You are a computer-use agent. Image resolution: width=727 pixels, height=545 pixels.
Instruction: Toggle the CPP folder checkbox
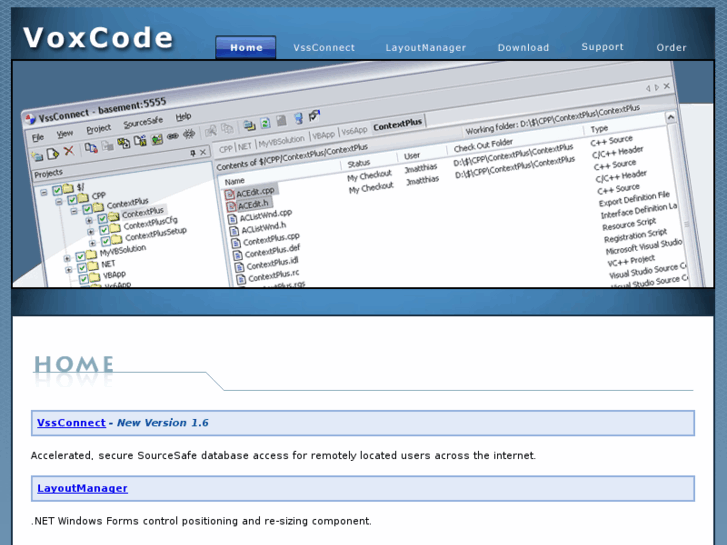(74, 199)
